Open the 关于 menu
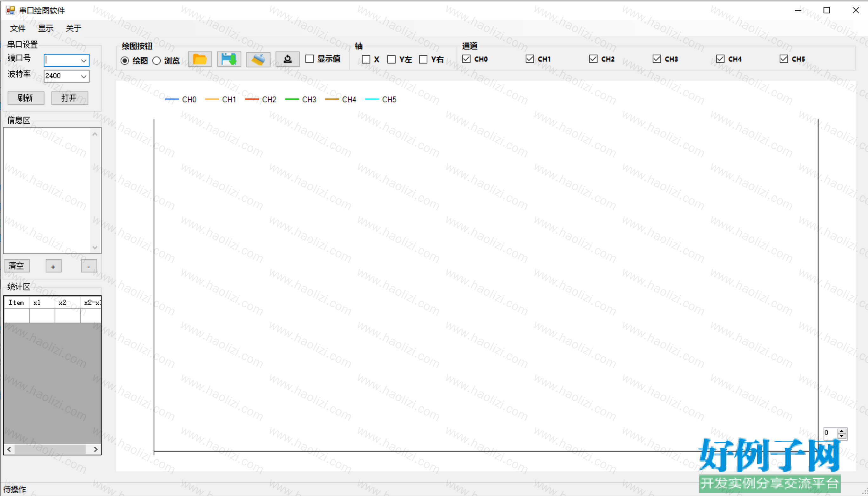The image size is (868, 496). click(74, 28)
